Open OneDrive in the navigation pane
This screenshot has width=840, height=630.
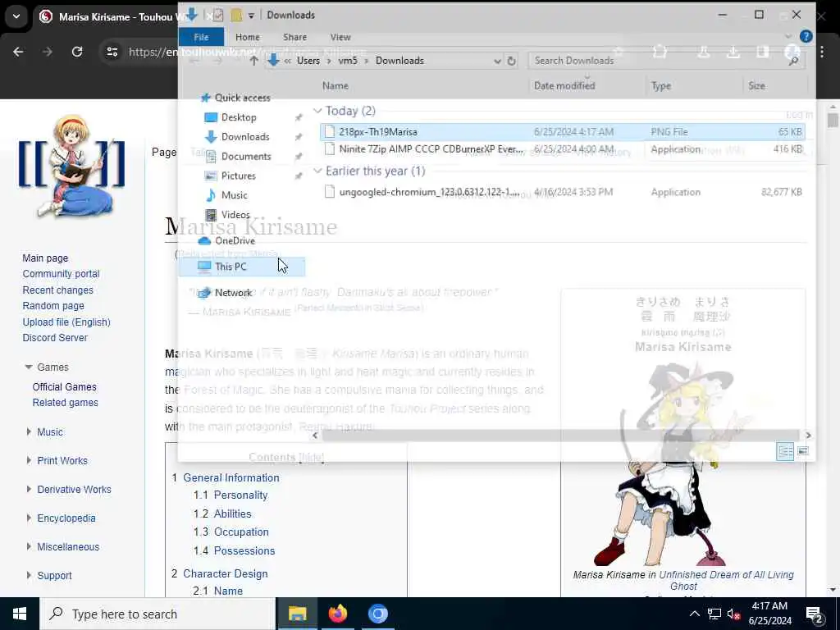click(235, 240)
